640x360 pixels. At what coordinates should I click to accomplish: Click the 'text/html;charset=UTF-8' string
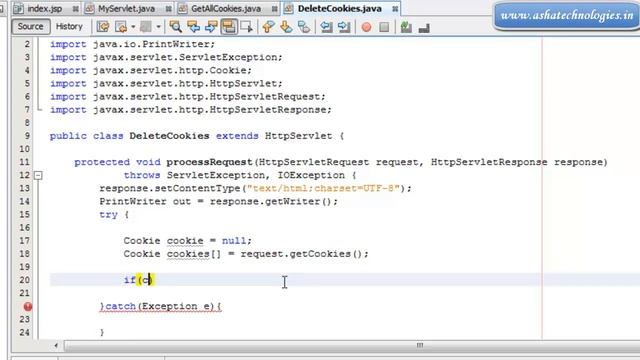[x=323, y=188]
